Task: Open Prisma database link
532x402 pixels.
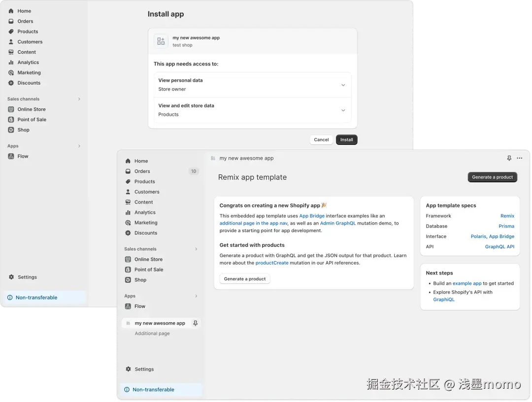Action: 506,226
